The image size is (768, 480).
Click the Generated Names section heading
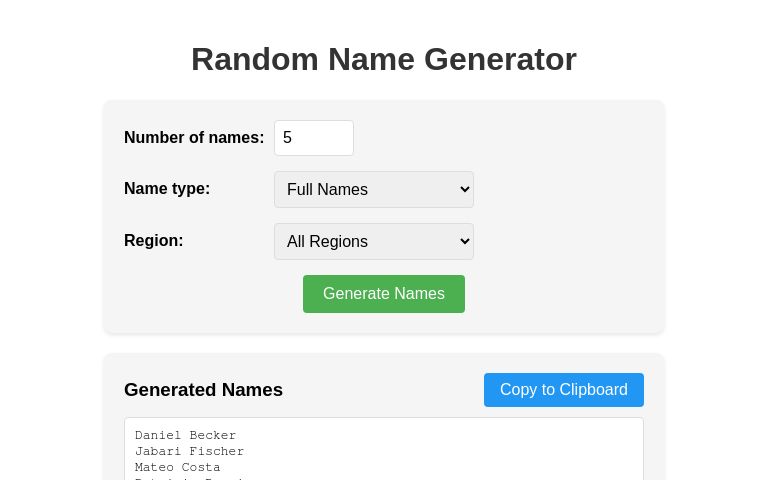pyautogui.click(x=203, y=390)
